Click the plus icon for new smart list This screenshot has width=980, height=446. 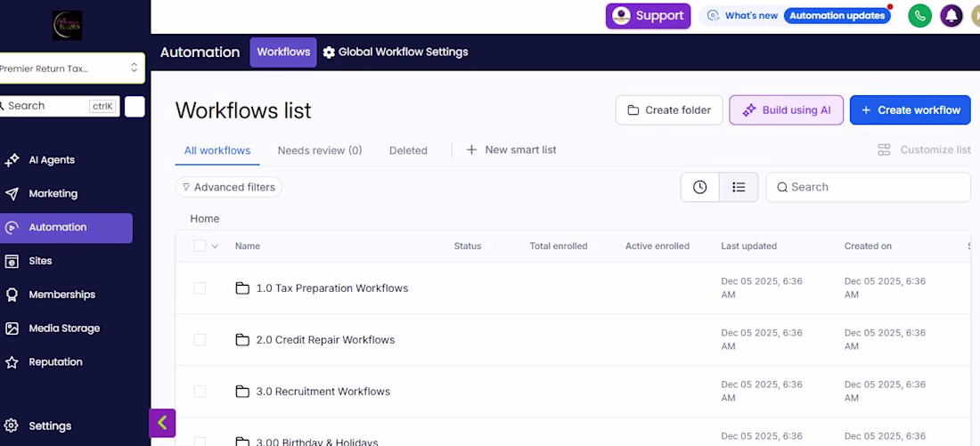click(x=472, y=150)
